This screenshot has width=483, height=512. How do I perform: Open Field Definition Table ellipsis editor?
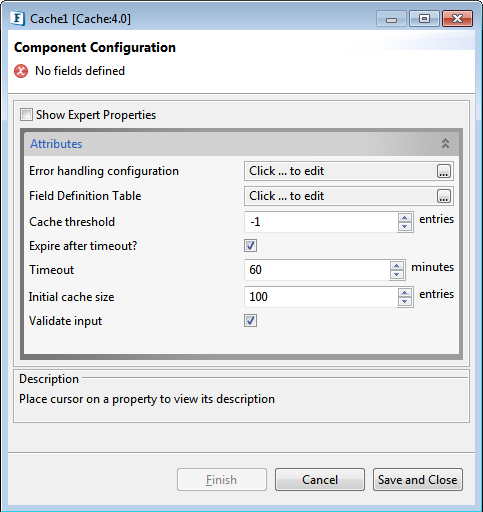point(444,196)
